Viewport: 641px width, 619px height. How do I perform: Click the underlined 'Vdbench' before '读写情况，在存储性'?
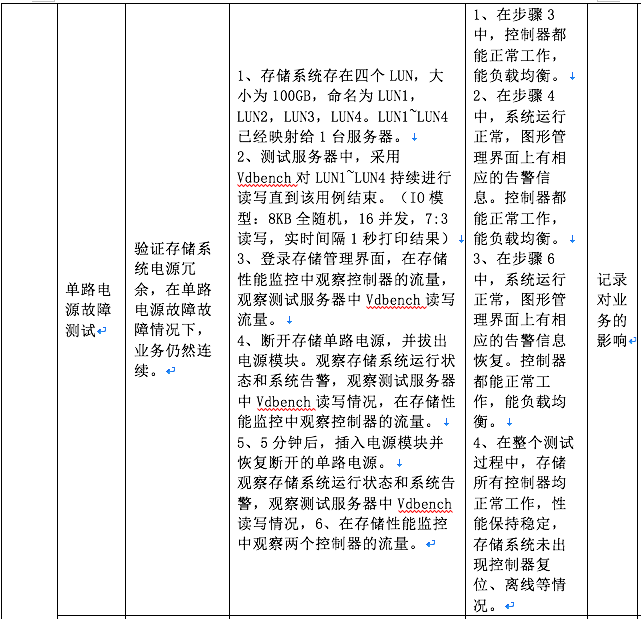tap(283, 402)
